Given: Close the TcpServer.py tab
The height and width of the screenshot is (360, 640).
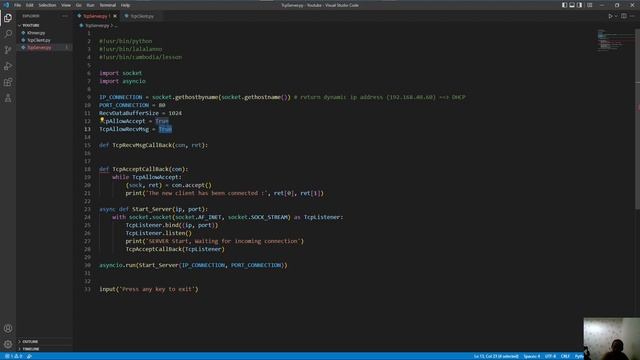Looking at the screenshot, I should click(x=115, y=16).
